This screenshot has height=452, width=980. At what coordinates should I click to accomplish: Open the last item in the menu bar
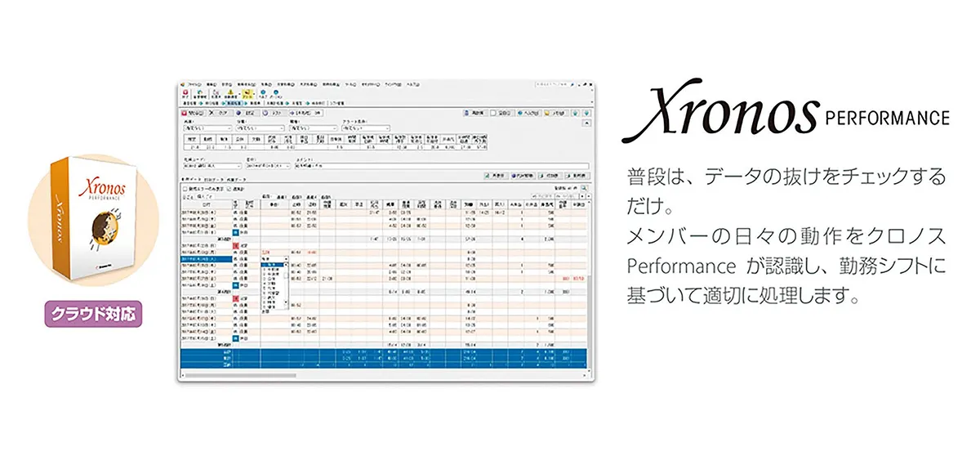412,84
